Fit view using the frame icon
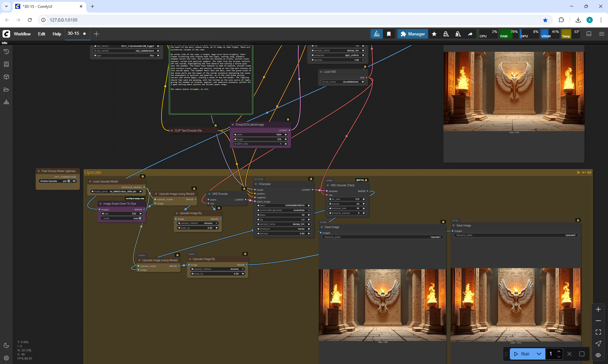Screen dimensions: 608x364 pyautogui.click(x=598, y=332)
